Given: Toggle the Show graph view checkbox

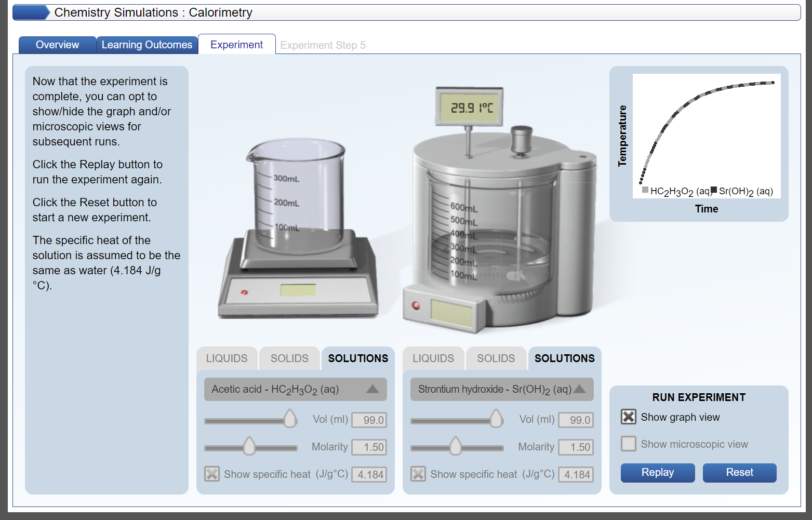Looking at the screenshot, I should coord(629,417).
